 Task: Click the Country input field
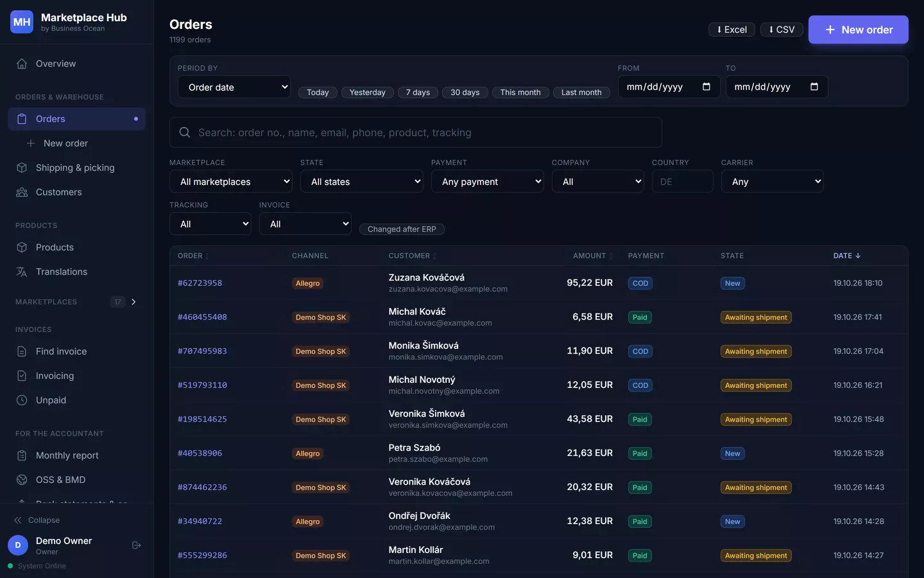coord(683,181)
